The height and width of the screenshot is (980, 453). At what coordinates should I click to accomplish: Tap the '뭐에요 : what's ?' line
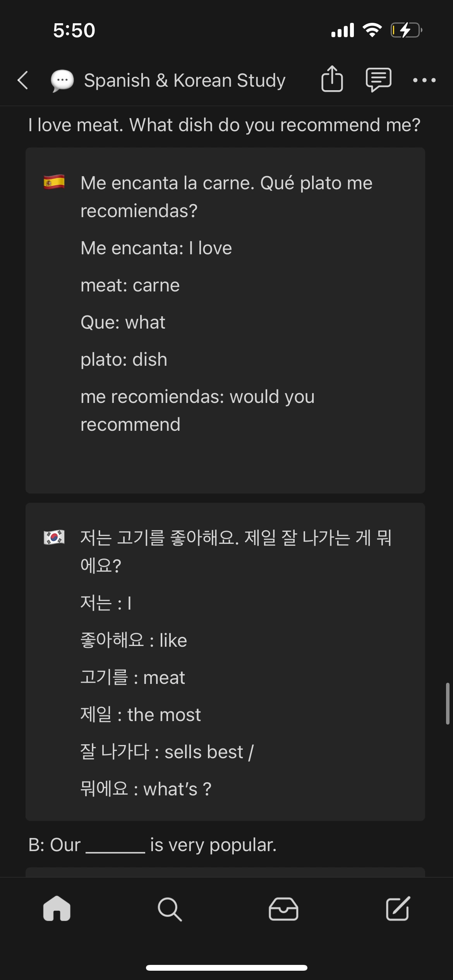(146, 789)
